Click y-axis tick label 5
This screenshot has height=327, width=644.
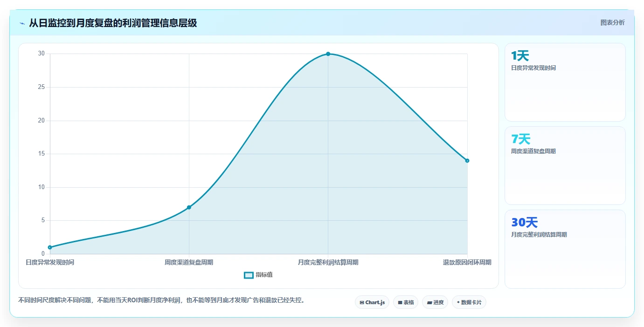43,220
